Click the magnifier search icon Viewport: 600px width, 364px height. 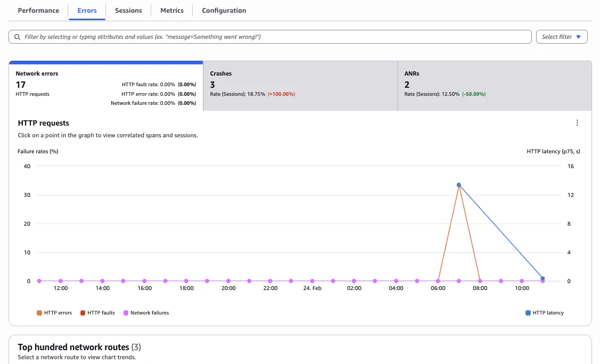pos(17,37)
